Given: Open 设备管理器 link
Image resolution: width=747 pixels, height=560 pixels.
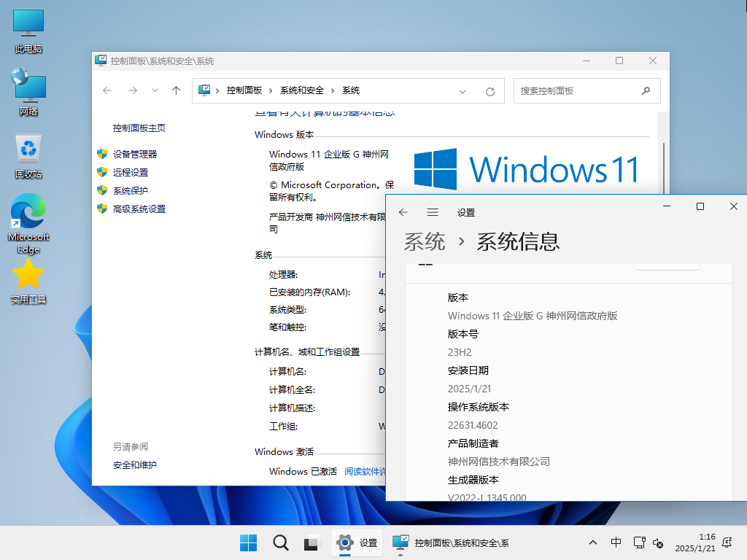Looking at the screenshot, I should (x=135, y=155).
